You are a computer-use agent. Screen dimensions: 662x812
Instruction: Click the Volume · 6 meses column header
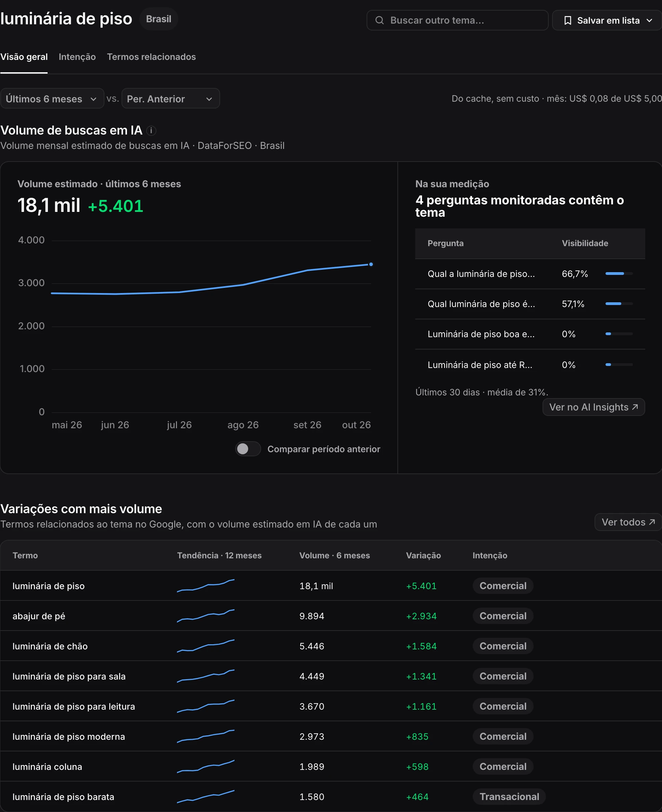[x=334, y=555]
